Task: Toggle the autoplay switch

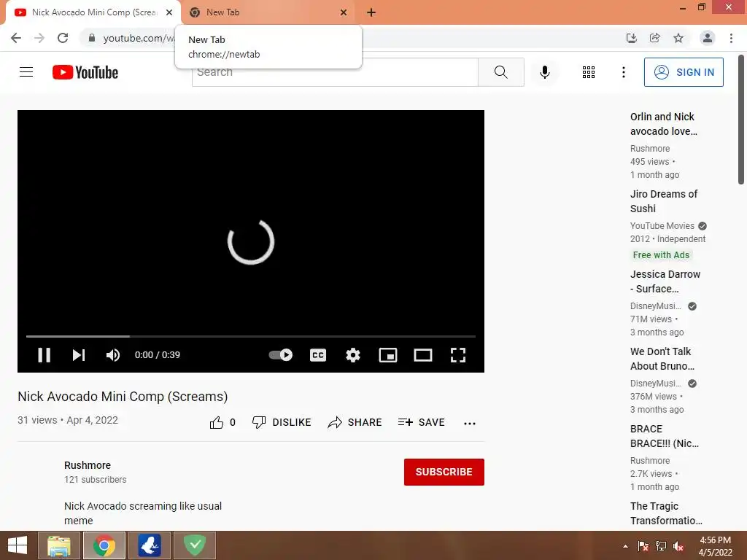Action: 280,355
